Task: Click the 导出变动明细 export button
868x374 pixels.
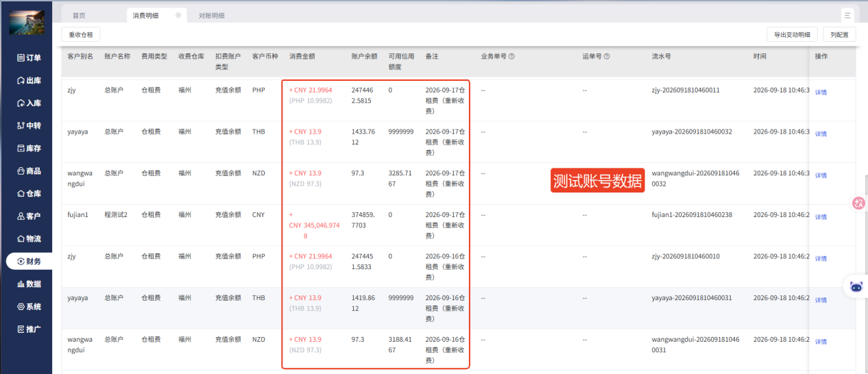Action: coord(792,34)
